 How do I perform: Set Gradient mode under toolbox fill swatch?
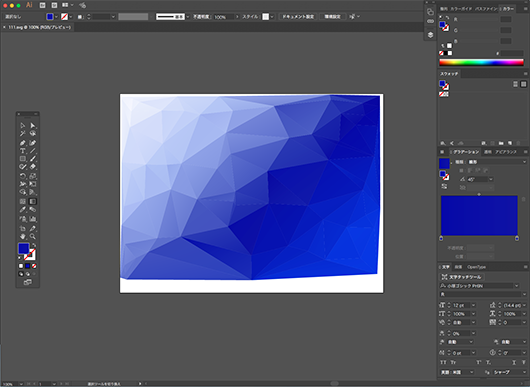(x=28, y=266)
